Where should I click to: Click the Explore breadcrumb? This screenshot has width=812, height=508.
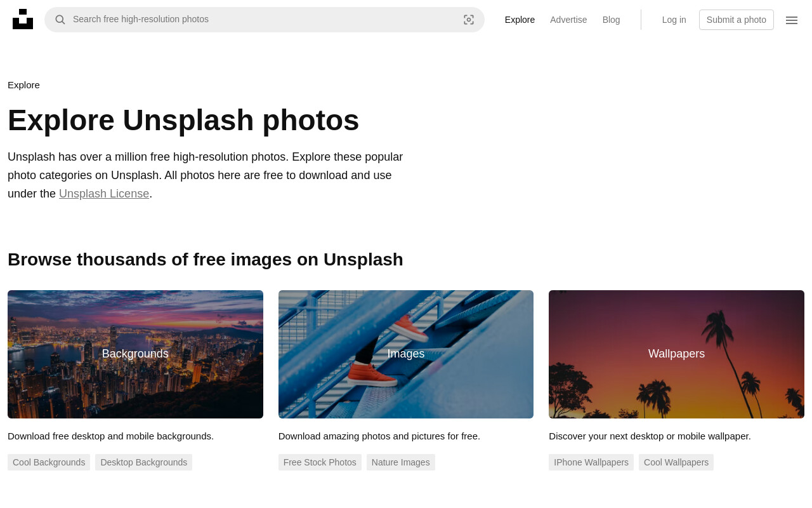23,85
